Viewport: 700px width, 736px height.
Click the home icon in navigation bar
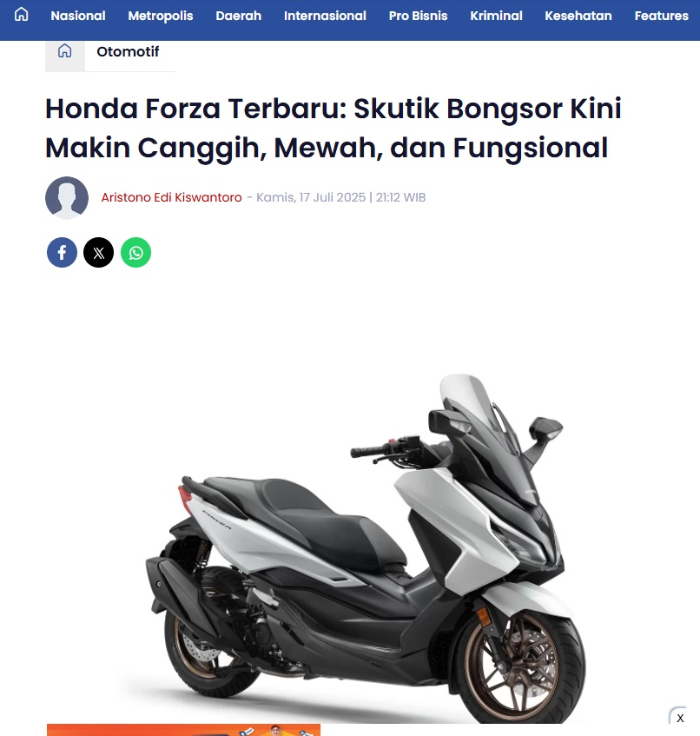tap(22, 15)
